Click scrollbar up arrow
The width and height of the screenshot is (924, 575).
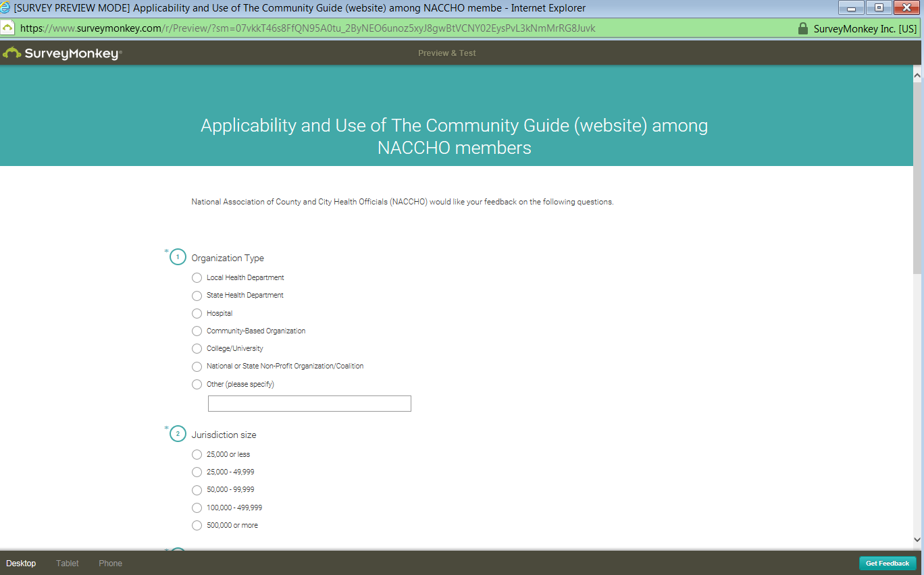[x=917, y=75]
